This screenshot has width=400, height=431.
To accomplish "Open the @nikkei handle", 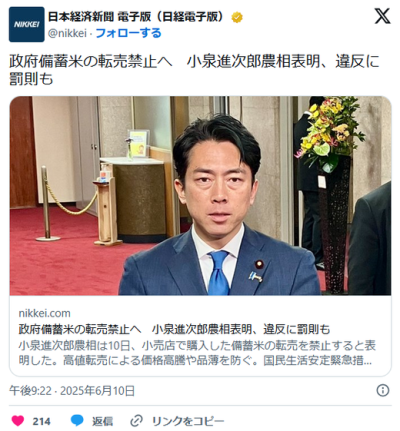I will [67, 33].
